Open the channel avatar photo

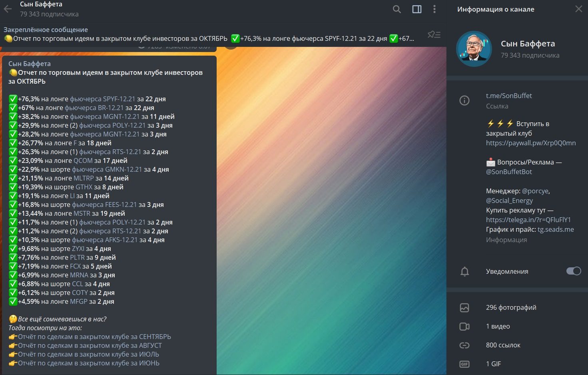(x=474, y=49)
